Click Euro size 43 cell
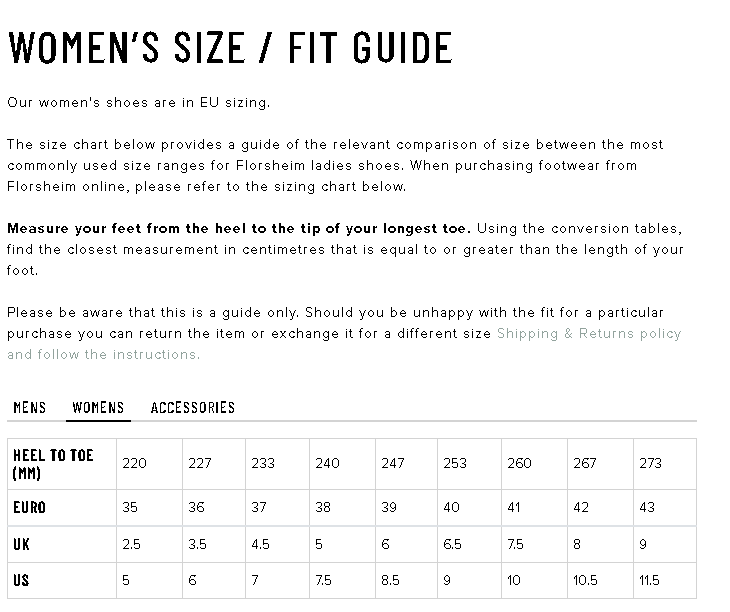Viewport: 730px width, 612px height. pos(647,507)
